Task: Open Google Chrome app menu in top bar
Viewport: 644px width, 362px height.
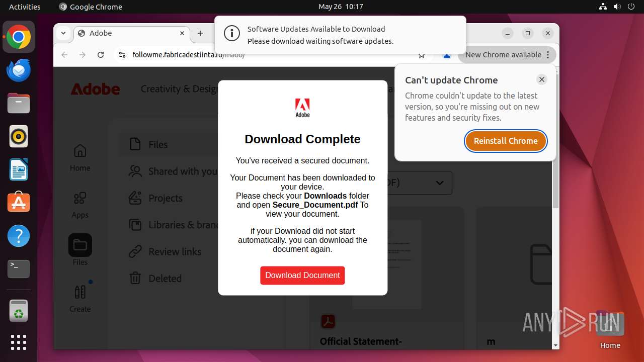Action: pyautogui.click(x=91, y=7)
